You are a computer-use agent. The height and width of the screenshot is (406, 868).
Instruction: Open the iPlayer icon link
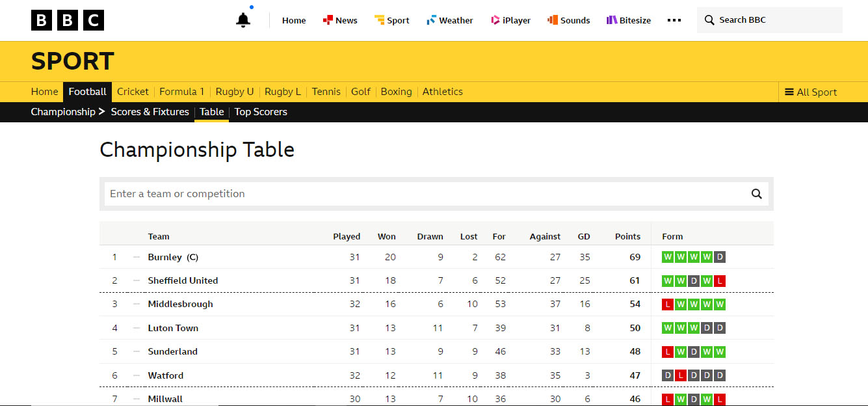click(495, 20)
